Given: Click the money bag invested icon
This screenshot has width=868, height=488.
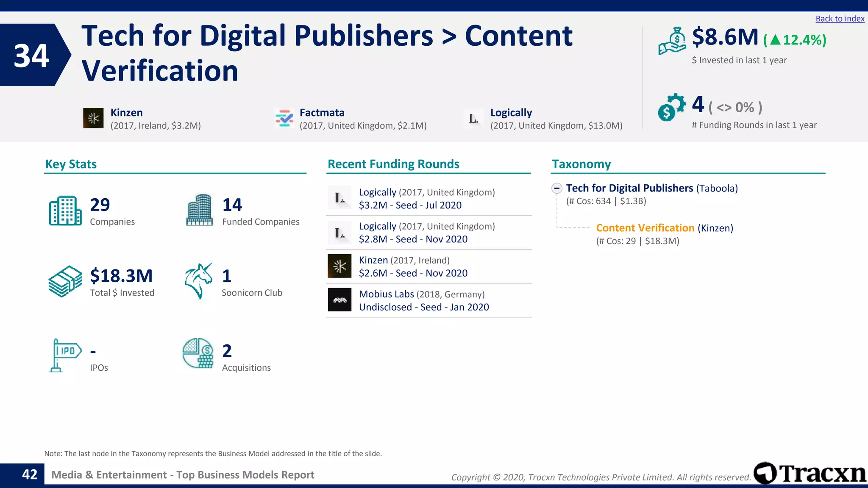Looking at the screenshot, I should 672,41.
